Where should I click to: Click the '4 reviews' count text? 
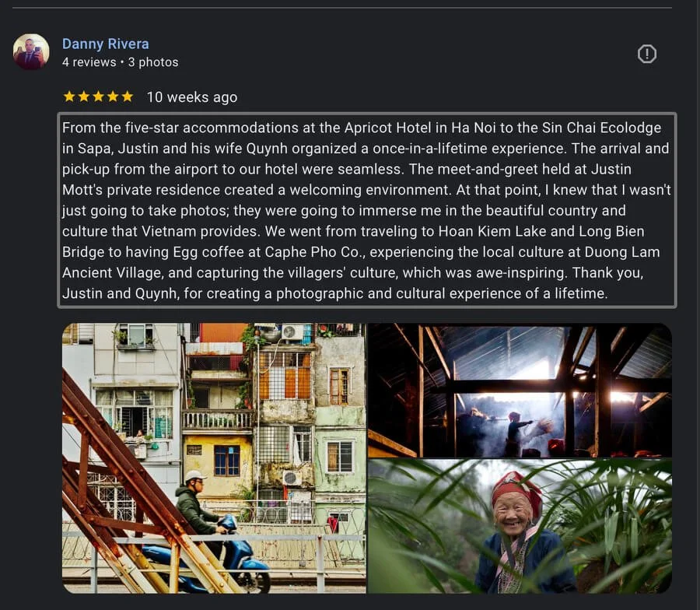89,62
